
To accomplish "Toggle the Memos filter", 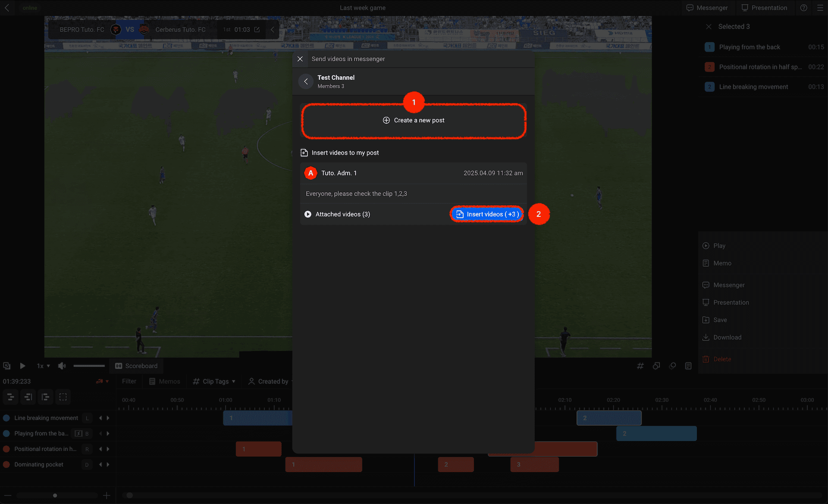I will [x=164, y=382].
